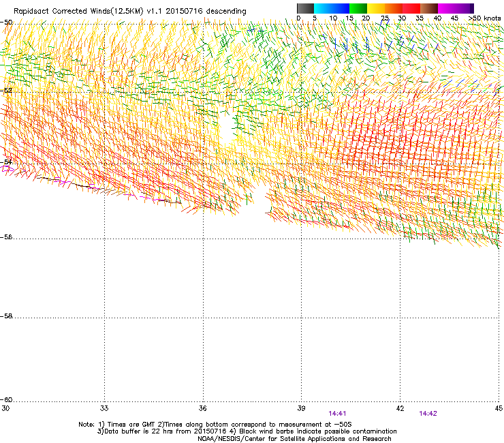The height and width of the screenshot is (443, 504).
Task: Click the '-54' latitude label
Action: click(x=6, y=162)
